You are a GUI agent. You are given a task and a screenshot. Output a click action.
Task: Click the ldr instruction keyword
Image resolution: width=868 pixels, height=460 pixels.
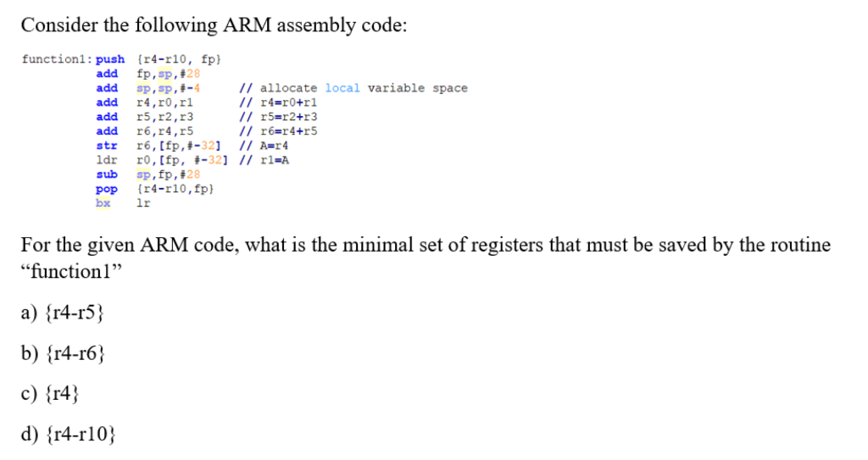tap(107, 160)
